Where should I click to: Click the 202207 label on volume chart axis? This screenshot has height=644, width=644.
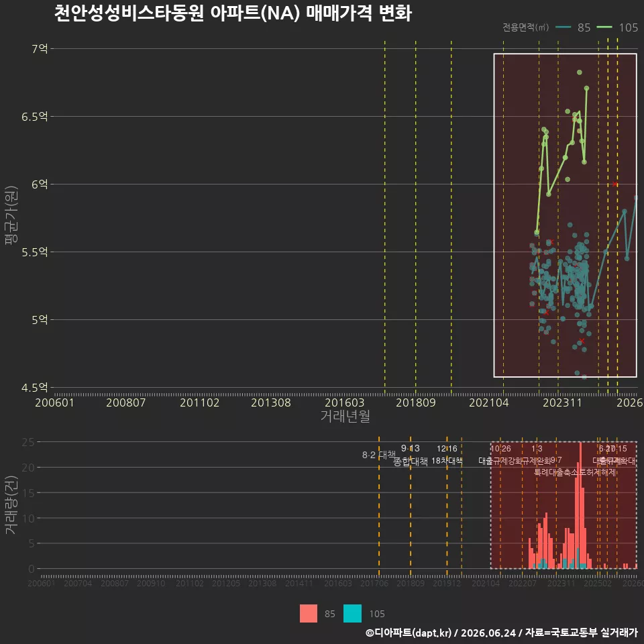tap(523, 583)
